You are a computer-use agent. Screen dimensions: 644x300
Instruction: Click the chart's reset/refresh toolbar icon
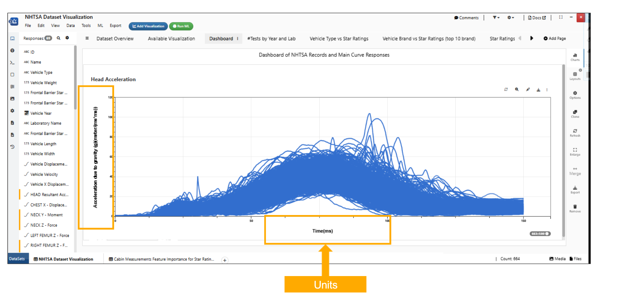coord(506,89)
